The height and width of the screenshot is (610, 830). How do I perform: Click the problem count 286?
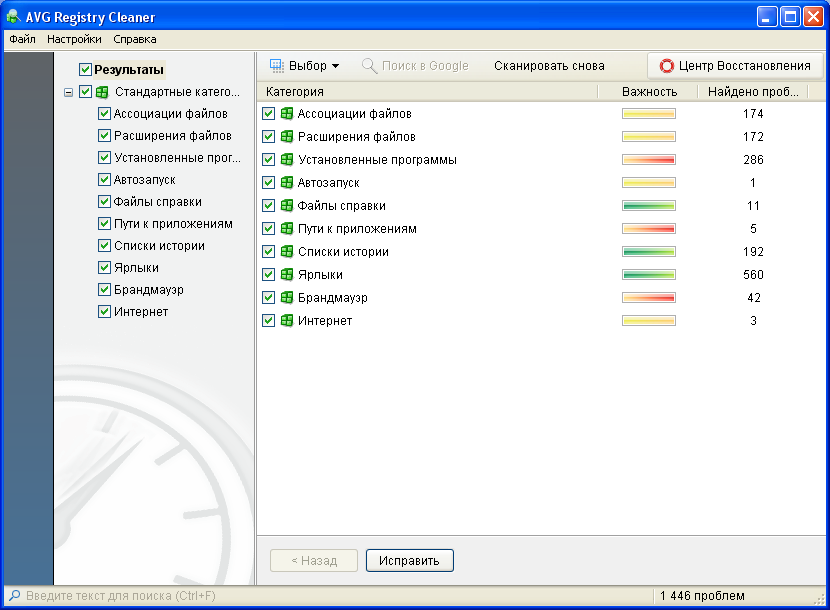pyautogui.click(x=753, y=159)
